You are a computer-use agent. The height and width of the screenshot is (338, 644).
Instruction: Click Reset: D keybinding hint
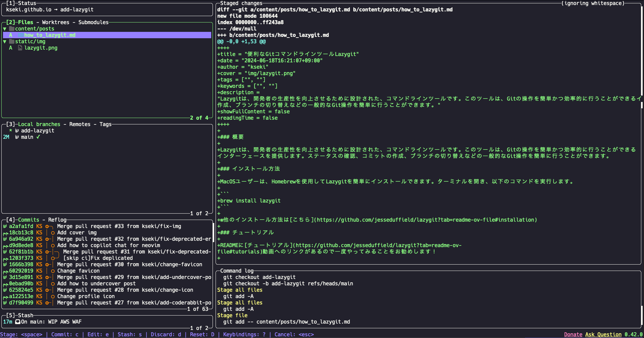(202, 335)
